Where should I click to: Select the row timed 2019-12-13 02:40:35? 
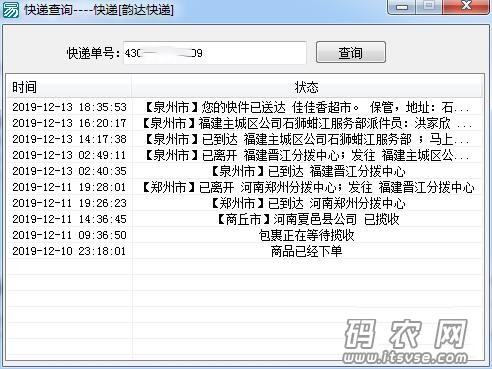(244, 171)
